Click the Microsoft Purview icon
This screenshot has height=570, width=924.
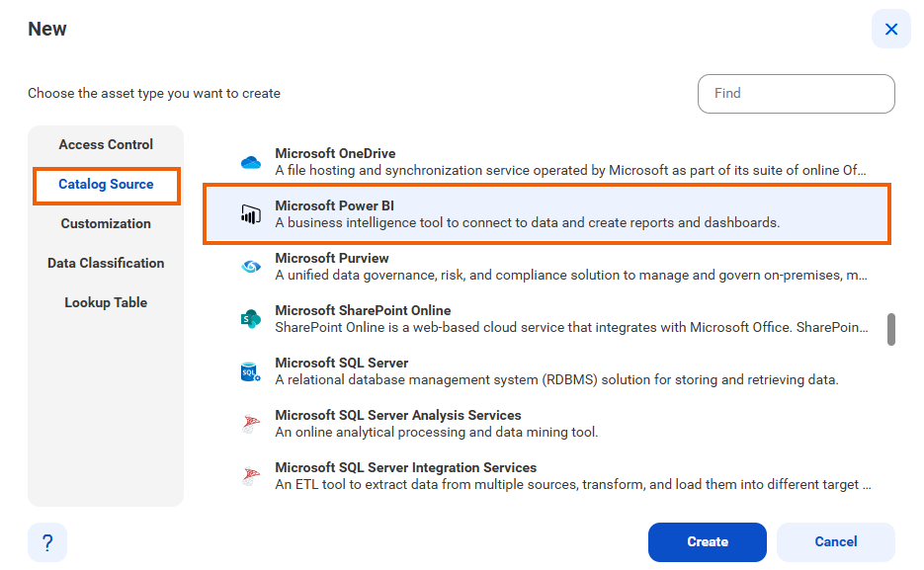point(251,267)
